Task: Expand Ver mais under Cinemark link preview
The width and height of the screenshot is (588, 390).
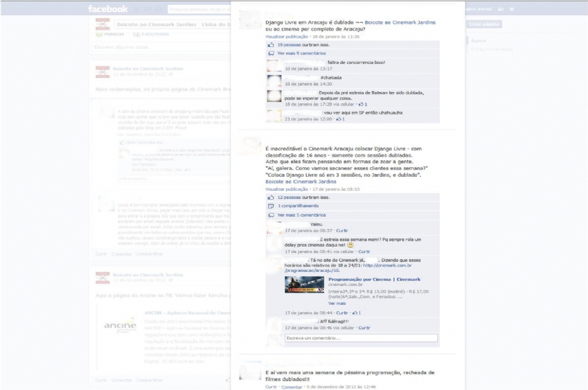Action: click(337, 304)
